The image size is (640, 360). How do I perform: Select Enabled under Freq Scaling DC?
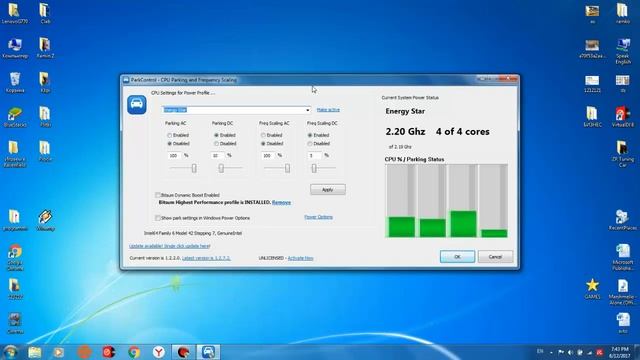[310, 135]
